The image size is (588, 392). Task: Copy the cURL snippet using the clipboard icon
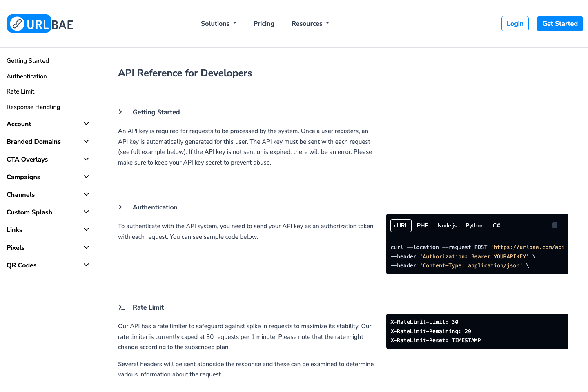pyautogui.click(x=555, y=225)
